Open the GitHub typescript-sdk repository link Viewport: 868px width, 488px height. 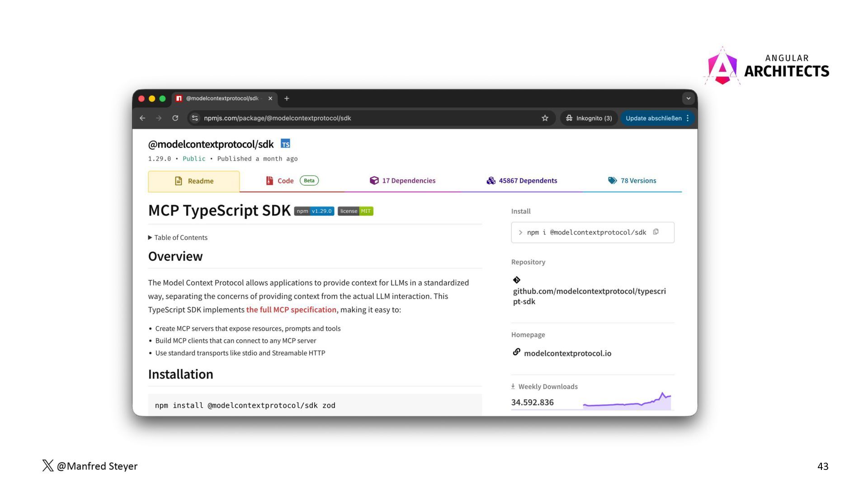[589, 296]
